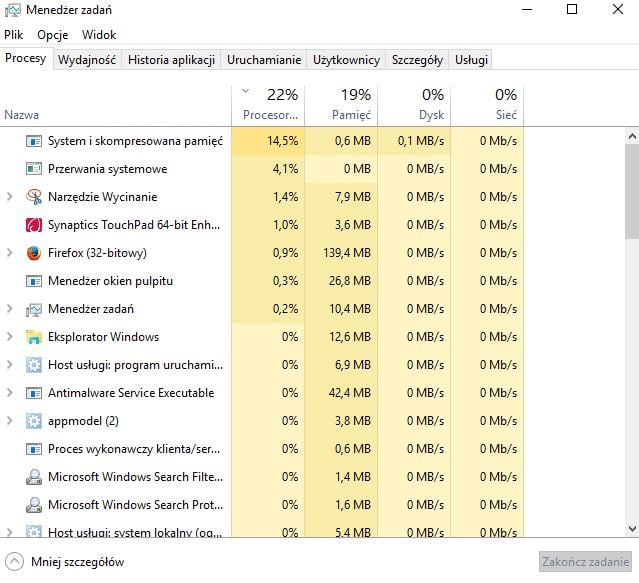
Task: Open the Opcje menu
Action: pyautogui.click(x=53, y=35)
